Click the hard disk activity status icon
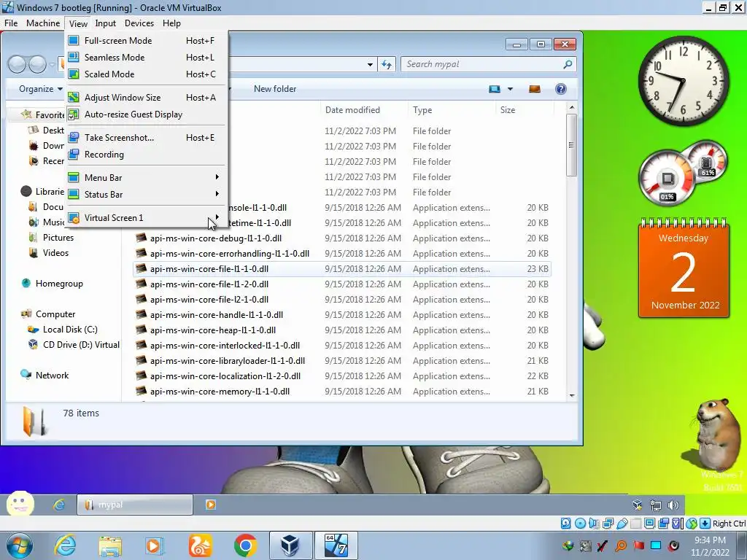Viewport: 747px width, 560px height. pyautogui.click(x=565, y=524)
